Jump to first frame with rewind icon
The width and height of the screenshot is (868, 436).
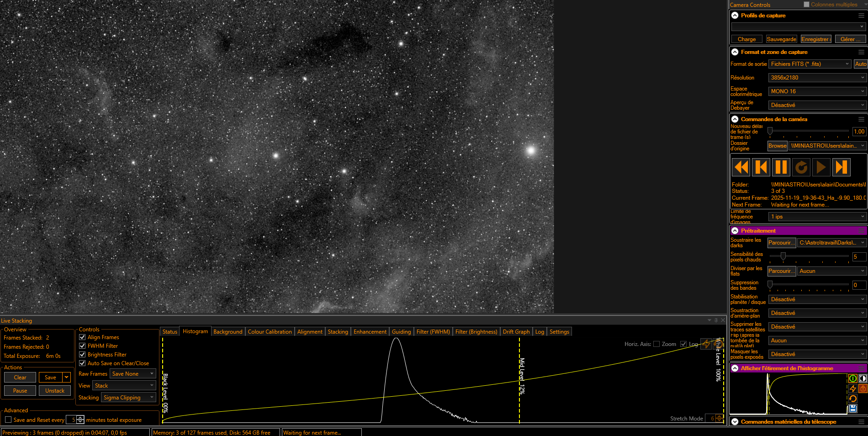click(x=741, y=167)
